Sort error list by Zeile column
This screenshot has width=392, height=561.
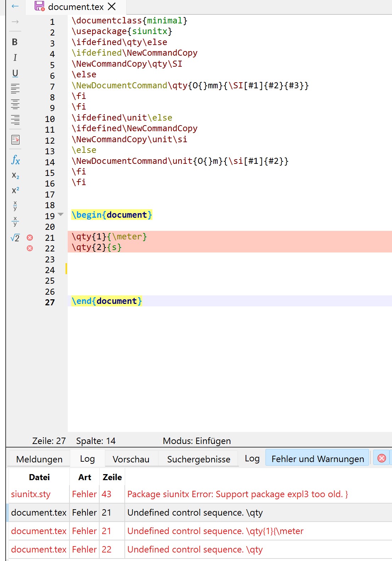[x=112, y=477]
